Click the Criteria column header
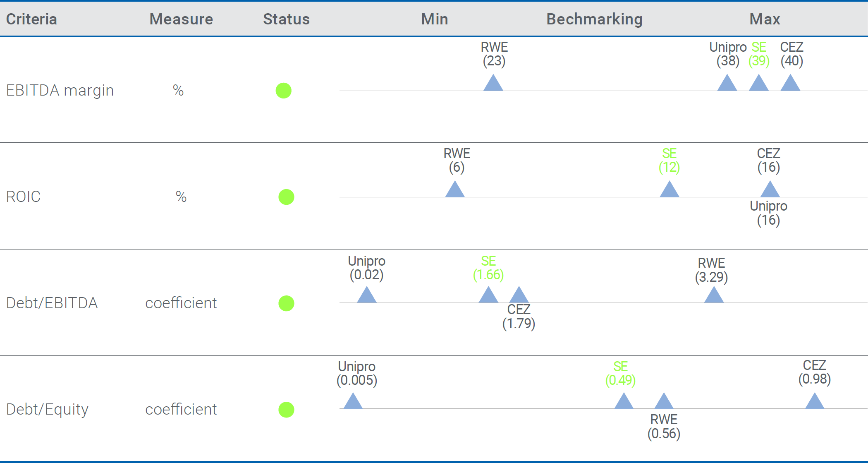This screenshot has width=868, height=463. pyautogui.click(x=31, y=19)
